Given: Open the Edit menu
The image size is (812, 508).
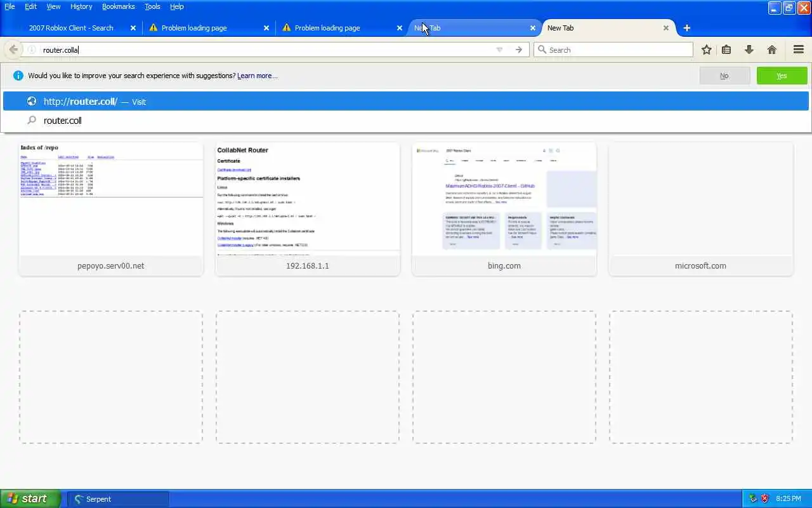Looking at the screenshot, I should (x=30, y=6).
